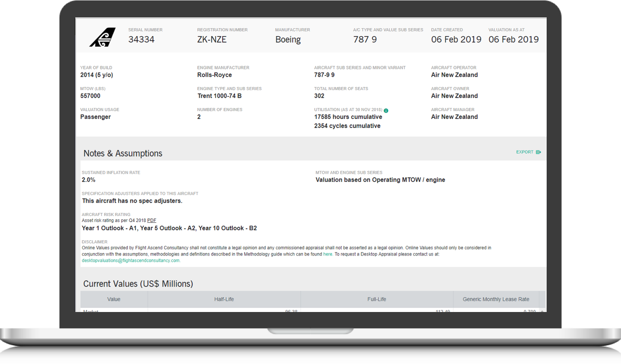Click the number of engines value 2
621x364 pixels.
(x=199, y=117)
